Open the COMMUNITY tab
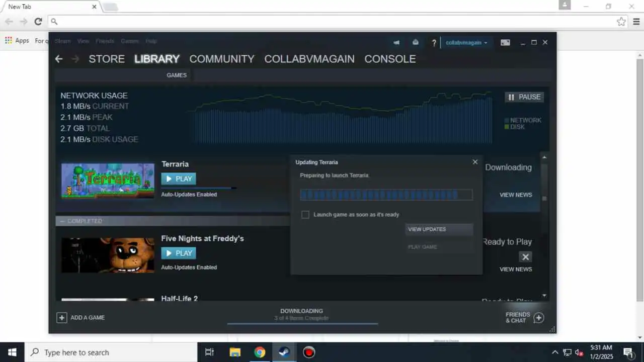644x362 pixels. point(222,59)
